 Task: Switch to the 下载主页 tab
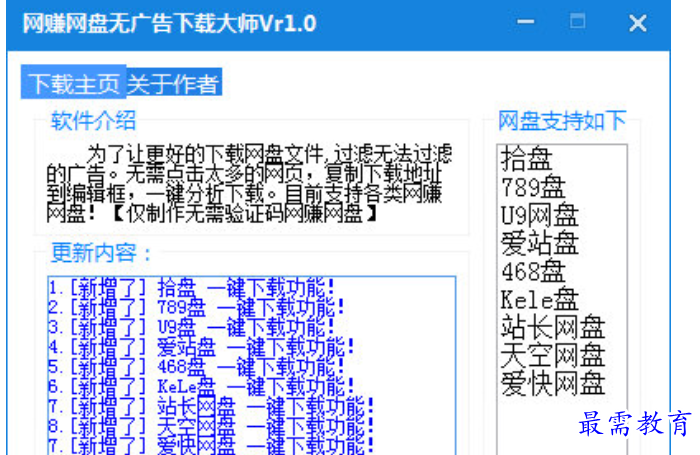tap(73, 83)
